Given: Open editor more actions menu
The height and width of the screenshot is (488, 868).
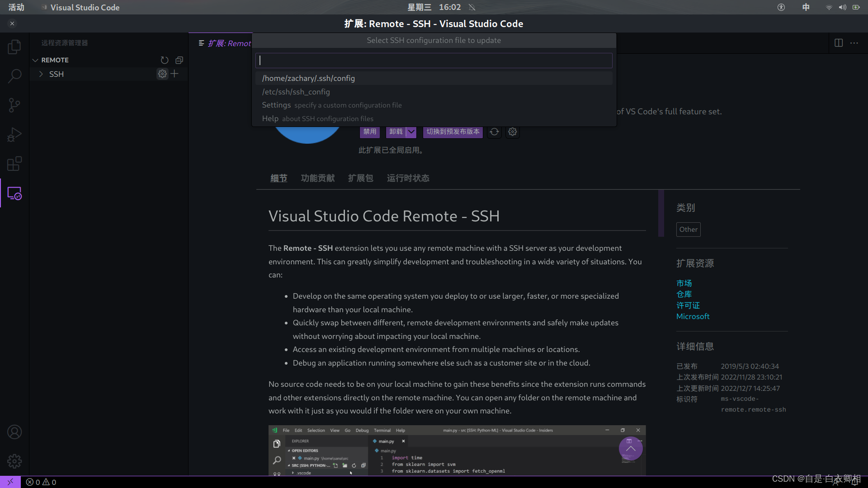Looking at the screenshot, I should [854, 43].
